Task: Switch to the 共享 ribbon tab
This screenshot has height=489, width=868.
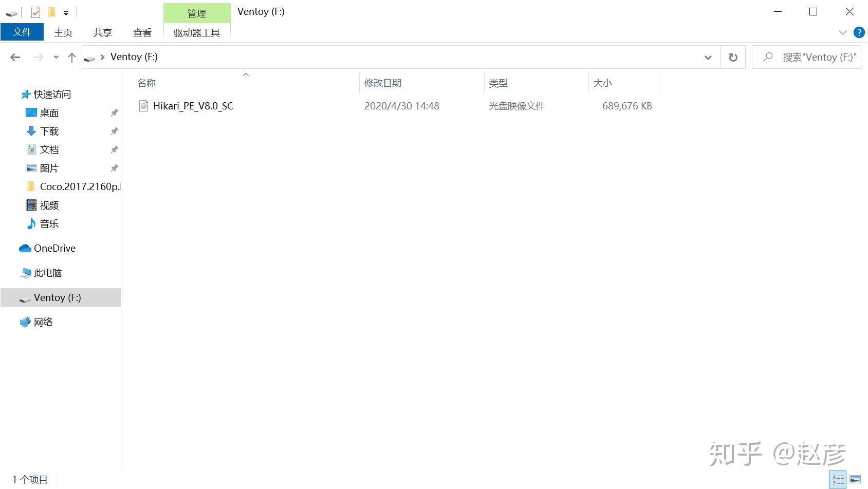Action: pyautogui.click(x=103, y=32)
